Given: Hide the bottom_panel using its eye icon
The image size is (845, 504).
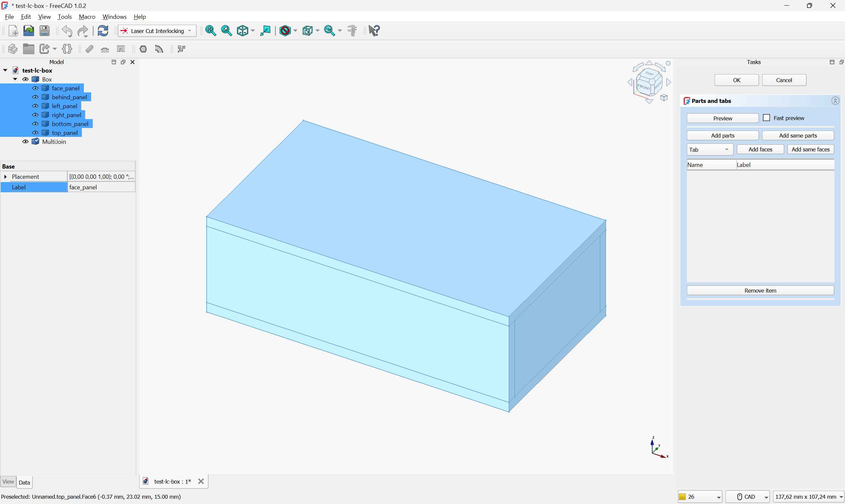Looking at the screenshot, I should [x=35, y=124].
